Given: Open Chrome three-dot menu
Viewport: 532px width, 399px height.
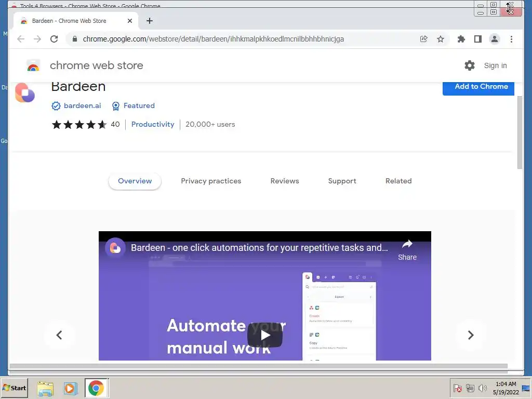Looking at the screenshot, I should coord(511,39).
